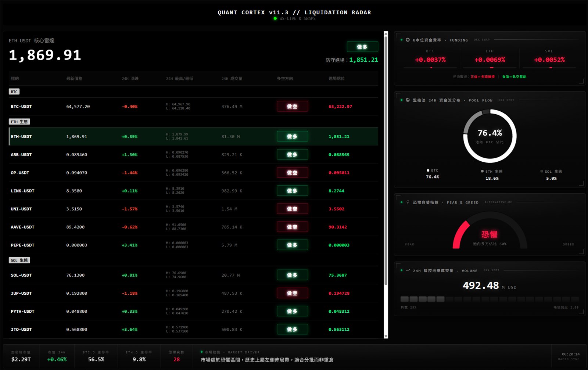Click the green dot beside 市場動機 Market Driver
588x370 pixels.
coord(202,352)
